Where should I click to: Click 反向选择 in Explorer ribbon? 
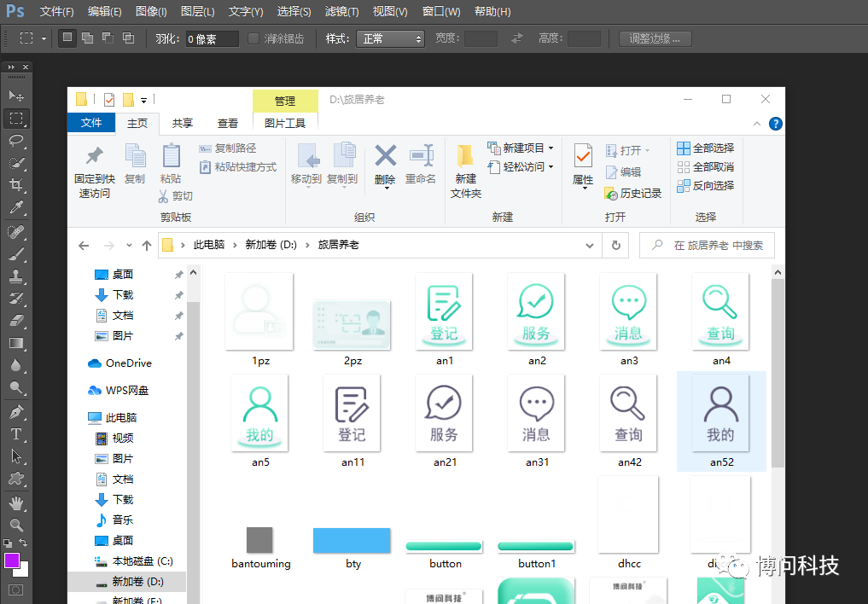tap(706, 186)
